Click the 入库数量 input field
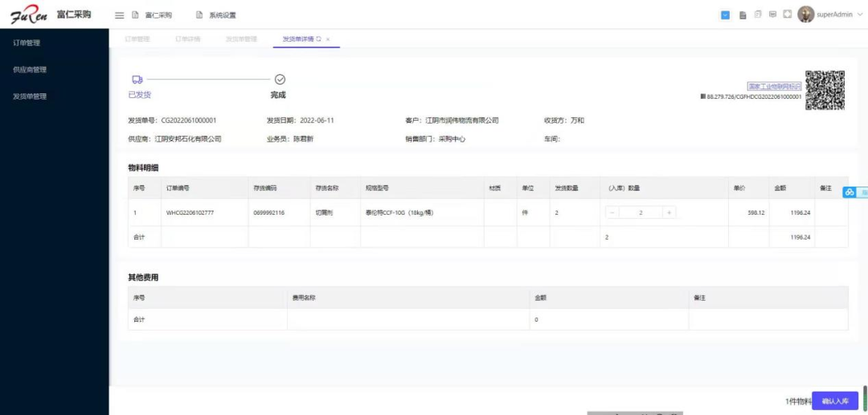Screen dimensions: 868x415 point(641,212)
